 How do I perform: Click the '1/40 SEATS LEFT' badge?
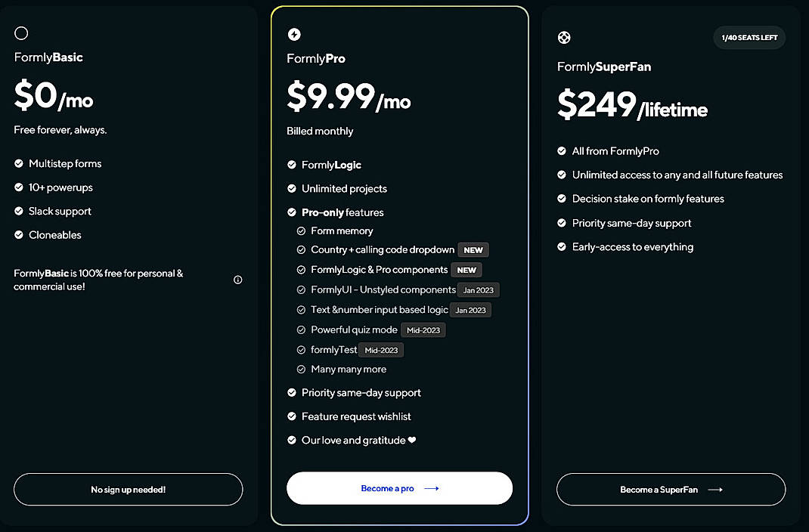[749, 37]
